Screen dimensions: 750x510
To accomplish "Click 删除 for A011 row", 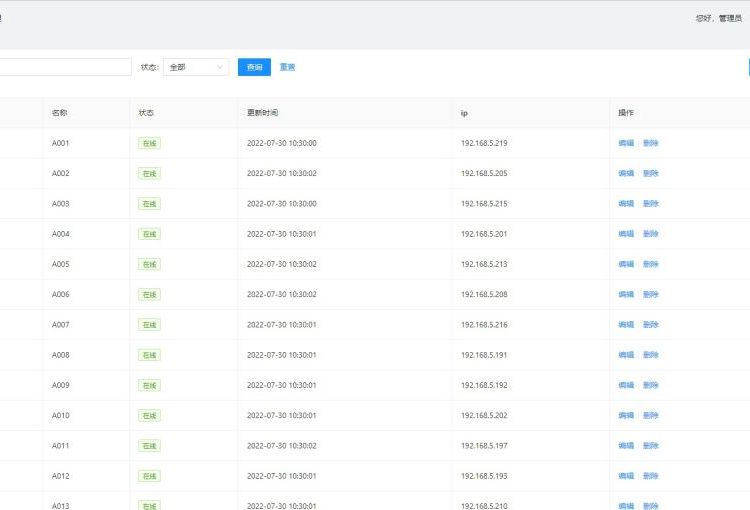I will click(651, 445).
